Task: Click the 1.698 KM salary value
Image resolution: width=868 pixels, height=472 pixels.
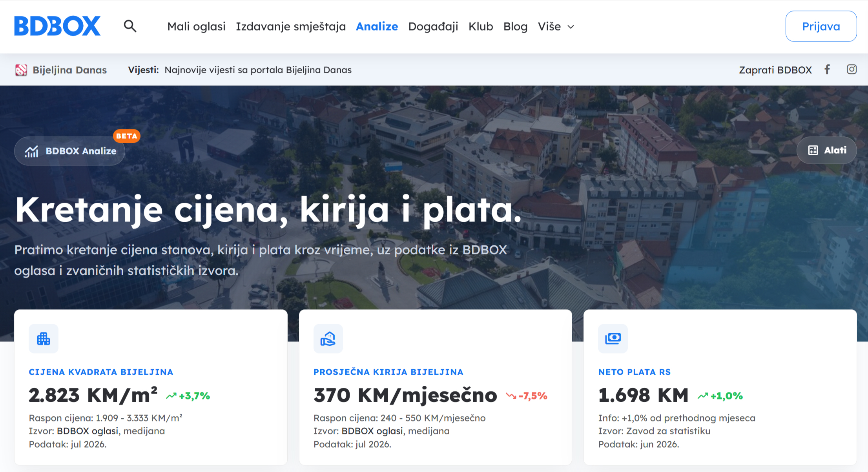Action: pyautogui.click(x=644, y=395)
